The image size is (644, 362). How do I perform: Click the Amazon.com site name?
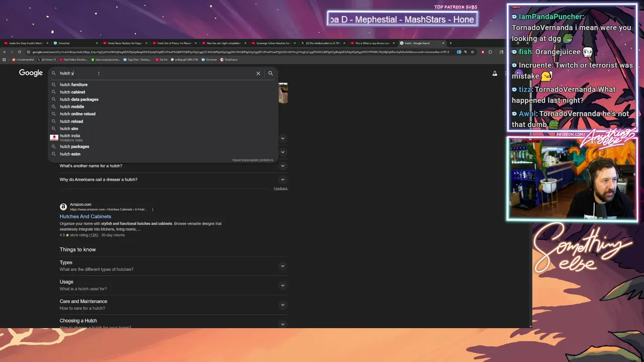point(80,205)
